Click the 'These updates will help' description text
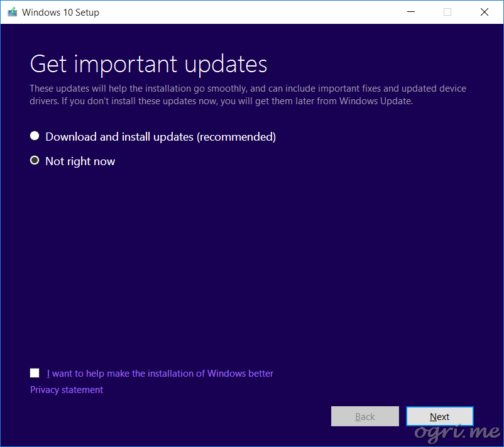The image size is (504, 447). click(248, 95)
